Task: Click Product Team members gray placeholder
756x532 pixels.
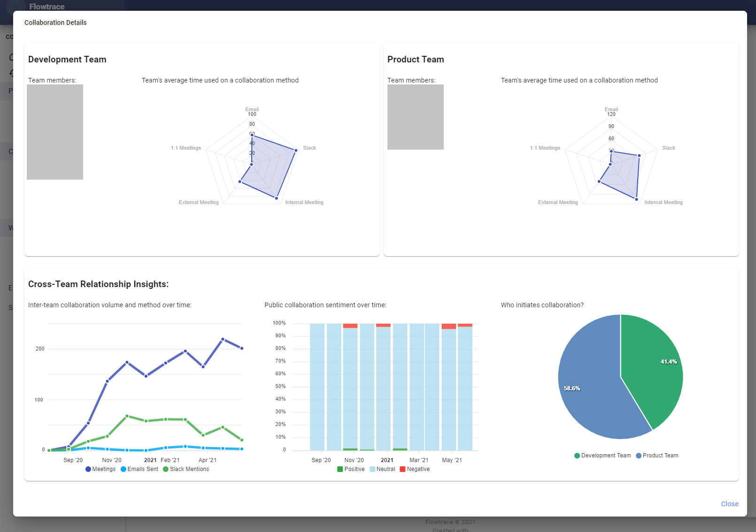Action: tap(416, 117)
